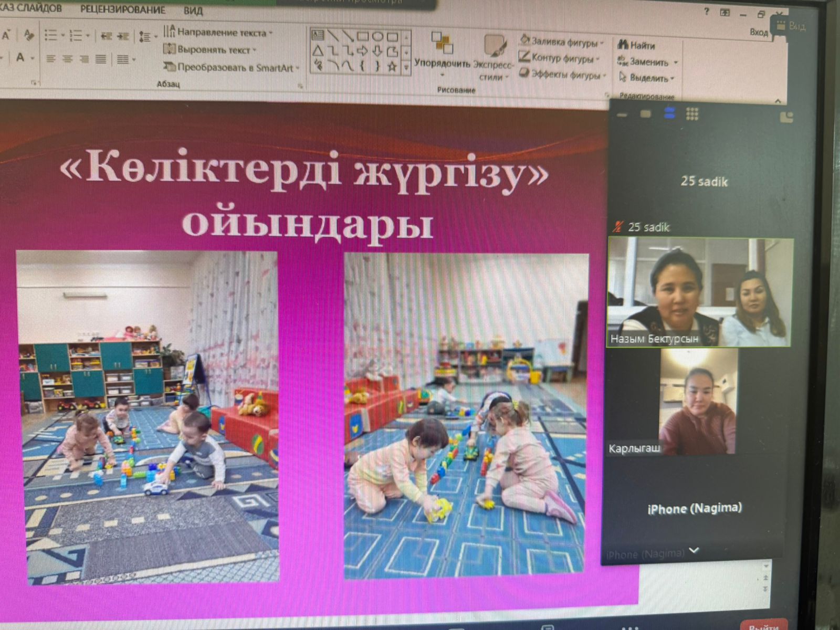Select iPhone (Nagima) participant tile
Image resolution: width=840 pixels, height=630 pixels.
pos(695,508)
